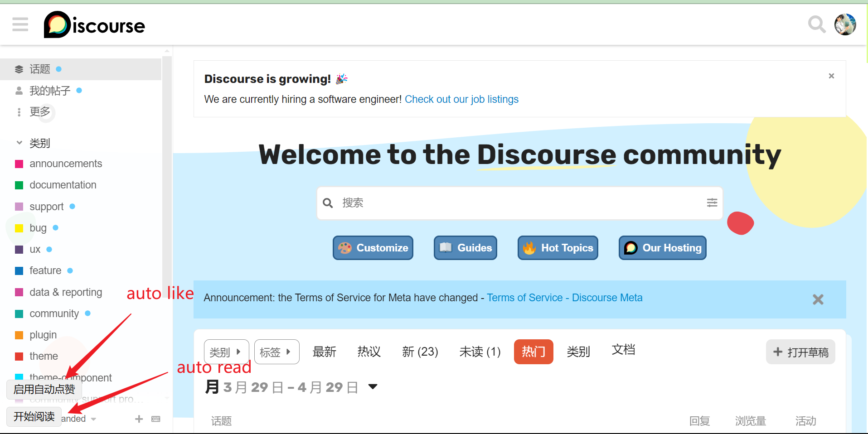Sort by 活动 column header

coord(805,421)
